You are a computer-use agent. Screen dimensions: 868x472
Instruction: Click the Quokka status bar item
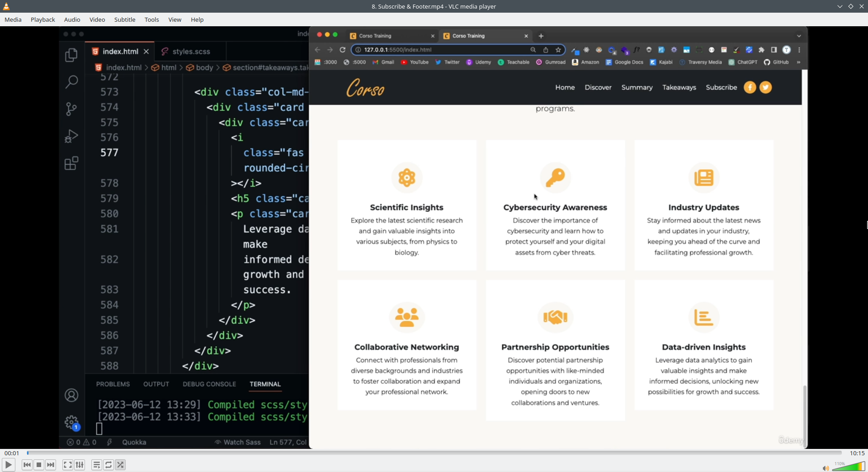(134, 442)
